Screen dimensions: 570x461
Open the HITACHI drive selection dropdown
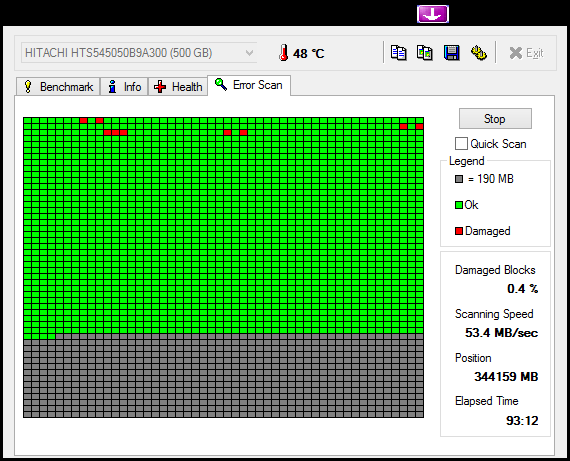tap(139, 53)
